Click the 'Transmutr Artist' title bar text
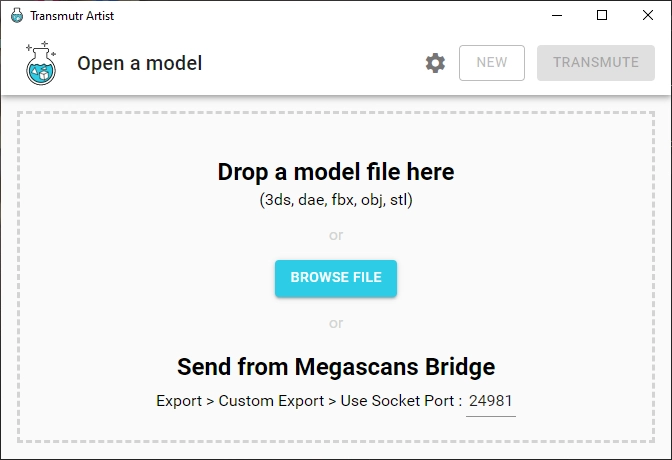672x460 pixels. click(72, 16)
